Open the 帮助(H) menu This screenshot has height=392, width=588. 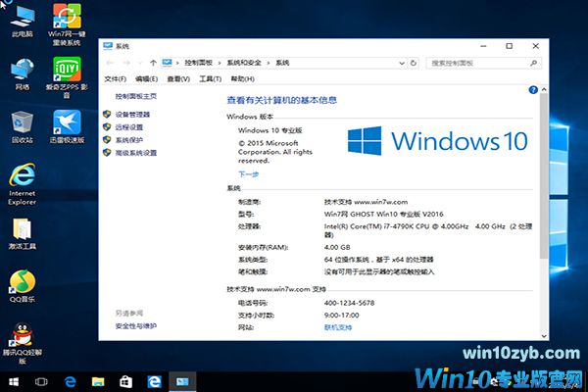242,78
